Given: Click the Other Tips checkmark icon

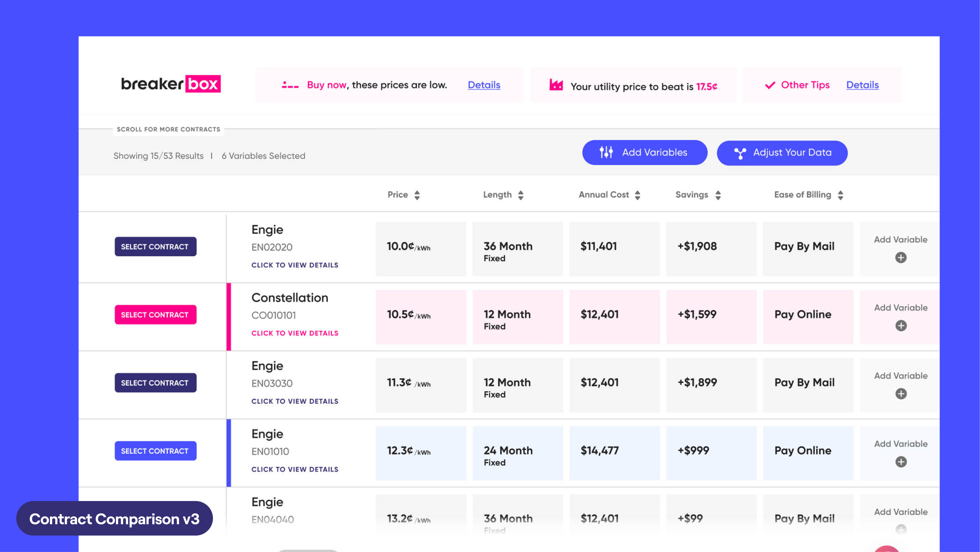Looking at the screenshot, I should tap(770, 85).
